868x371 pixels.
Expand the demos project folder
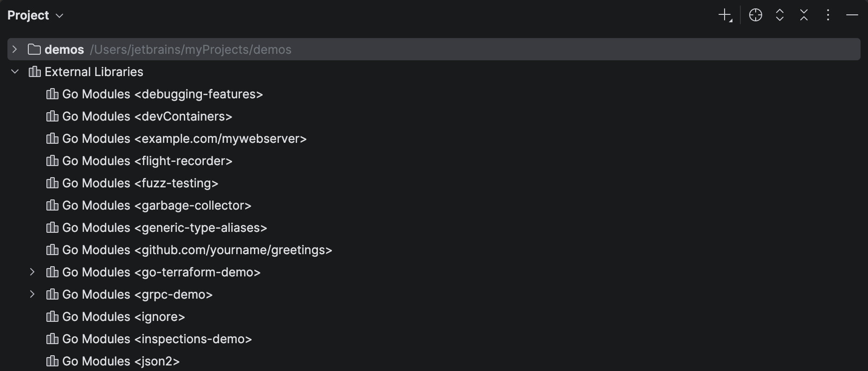point(15,50)
